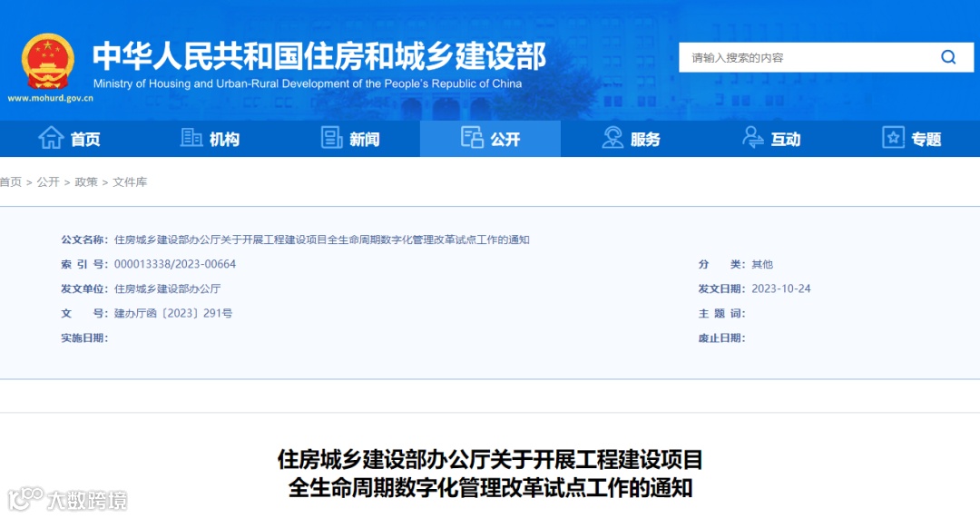
Task: Go to 公开 in the breadcrumb
Action: pyautogui.click(x=48, y=181)
